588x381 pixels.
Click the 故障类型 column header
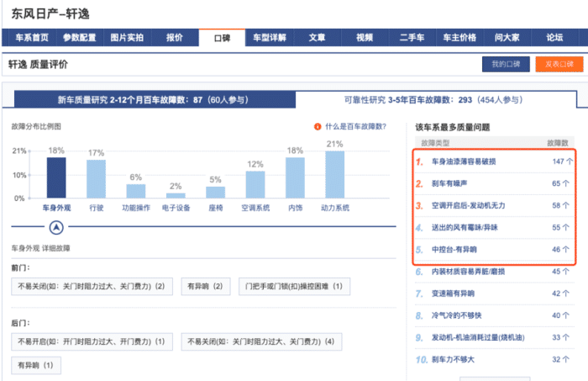pos(435,143)
